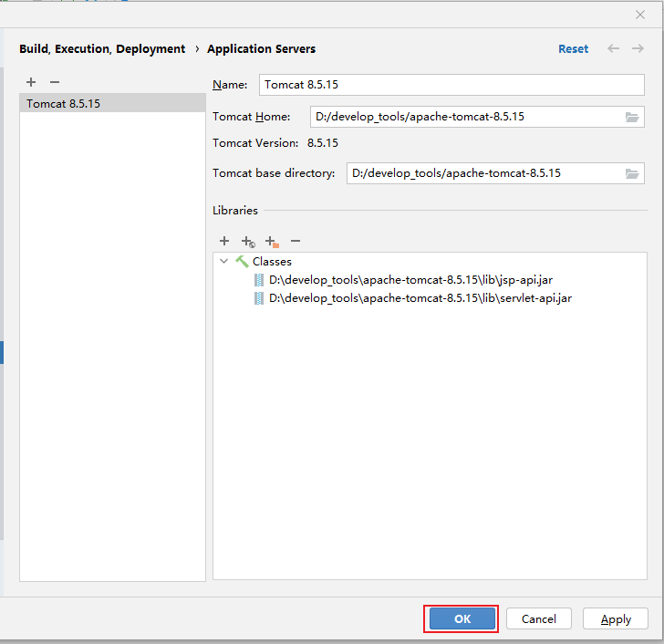Add a library with plain plus icon
This screenshot has height=644, width=664.
pos(224,242)
